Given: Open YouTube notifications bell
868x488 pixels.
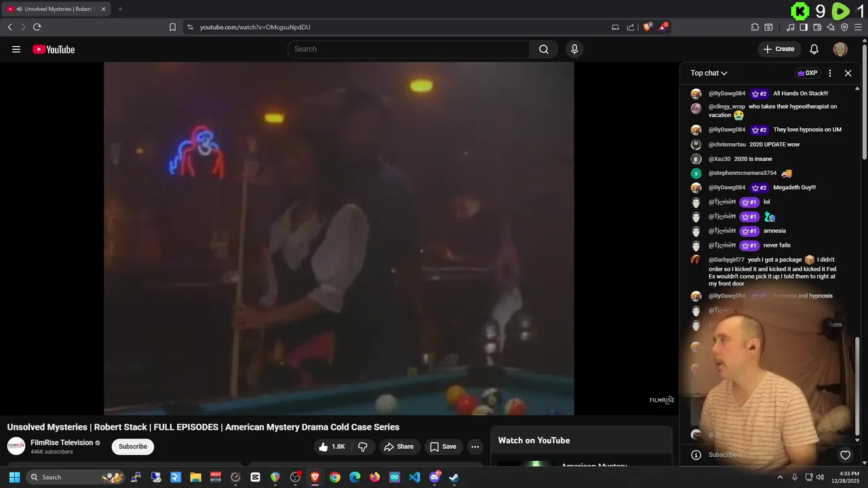Looking at the screenshot, I should (x=814, y=49).
